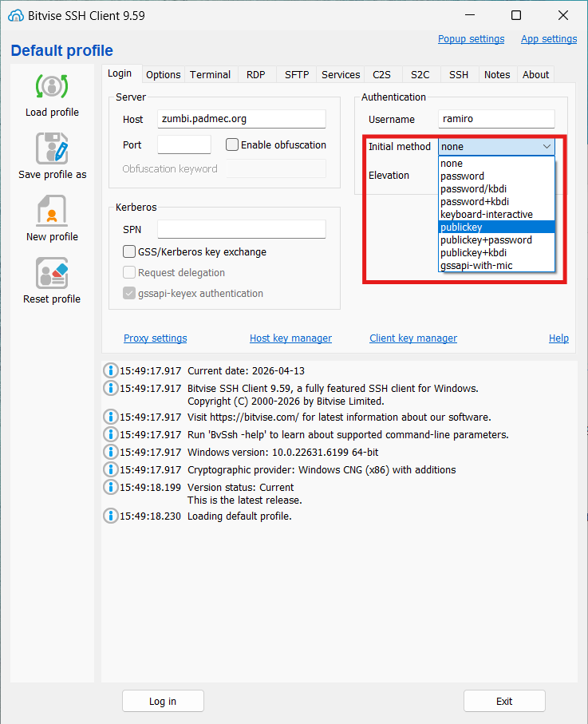The width and height of the screenshot is (588, 724).
Task: Click info icon beside Current date log entry
Action: 110,370
